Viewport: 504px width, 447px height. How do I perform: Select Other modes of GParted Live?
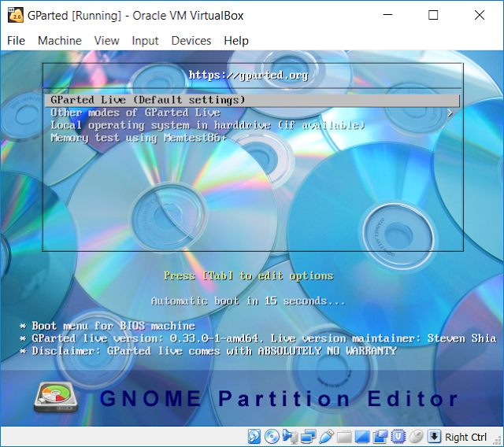coord(135,113)
